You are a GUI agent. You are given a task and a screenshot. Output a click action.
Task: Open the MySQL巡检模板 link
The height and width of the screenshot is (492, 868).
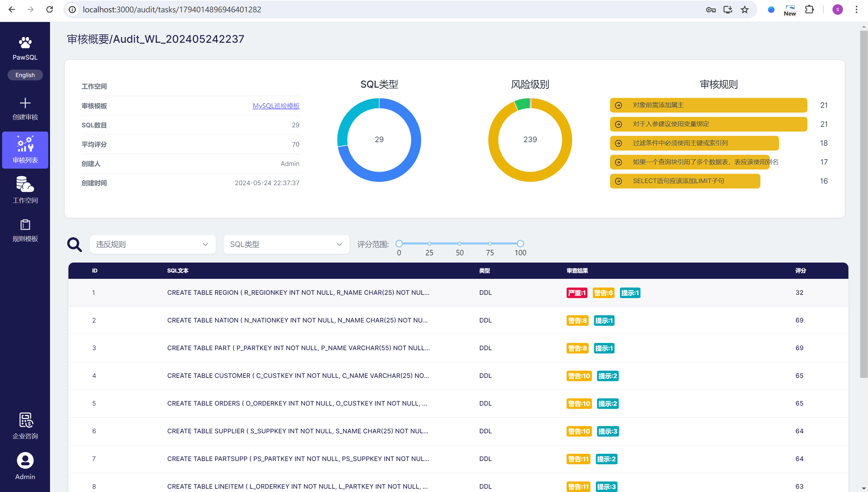[x=276, y=106]
